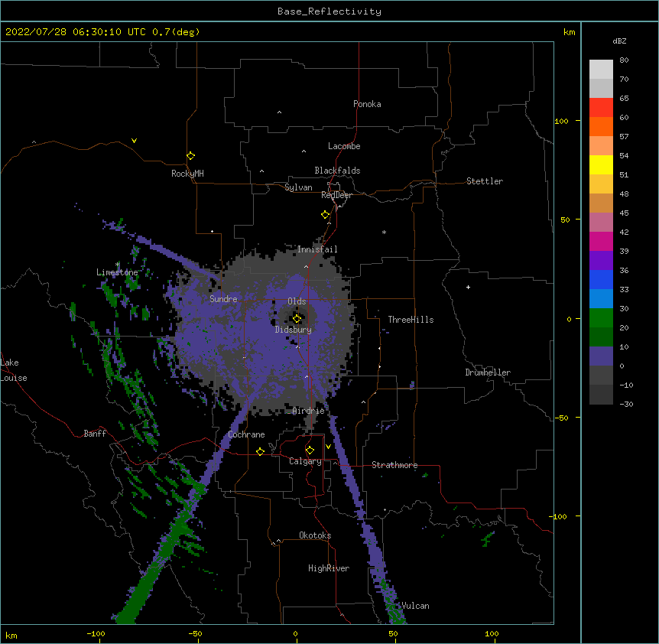The height and width of the screenshot is (644, 659).
Task: Click the yellow 54 dBZ legend color
Action: tap(601, 164)
